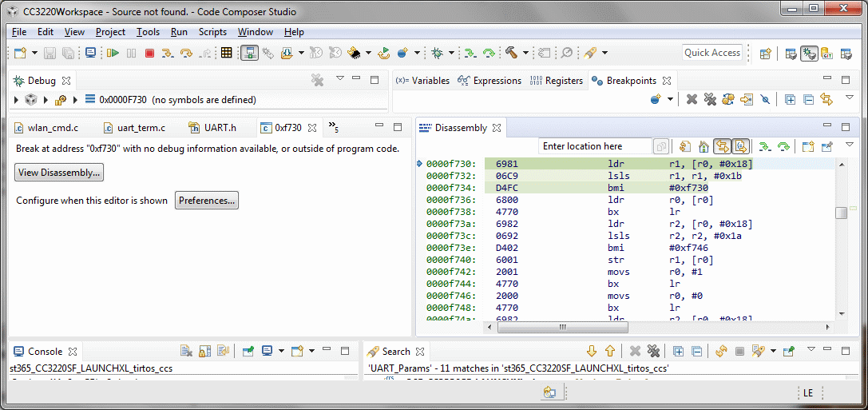
Task: Select the UART.h editor tab
Action: click(x=213, y=128)
